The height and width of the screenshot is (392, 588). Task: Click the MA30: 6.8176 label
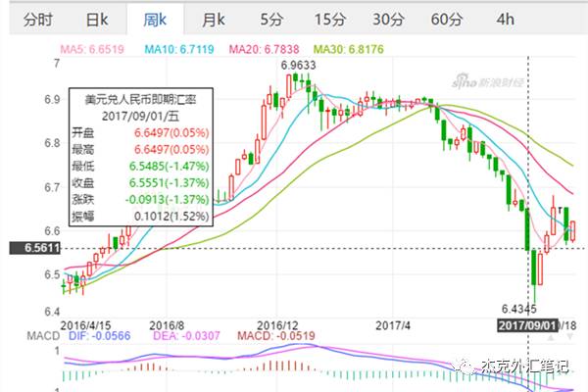[349, 49]
